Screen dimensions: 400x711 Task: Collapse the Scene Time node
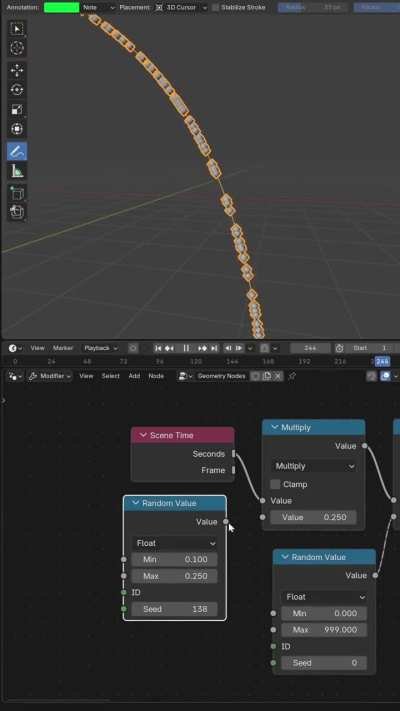143,435
